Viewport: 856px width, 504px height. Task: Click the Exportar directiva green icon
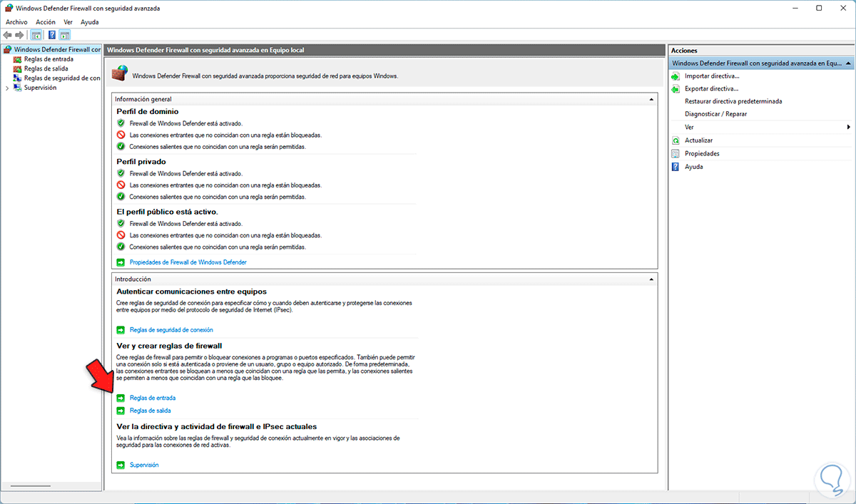(676, 88)
